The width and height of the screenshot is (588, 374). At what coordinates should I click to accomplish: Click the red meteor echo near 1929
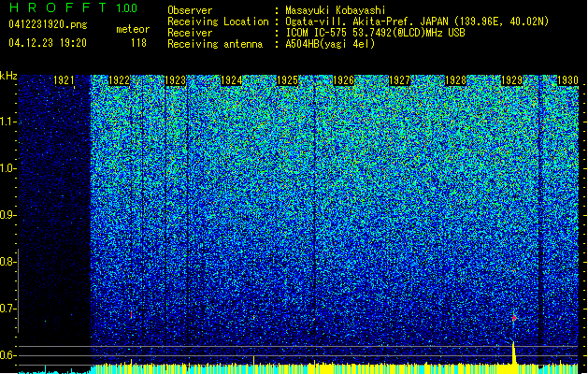pos(514,318)
